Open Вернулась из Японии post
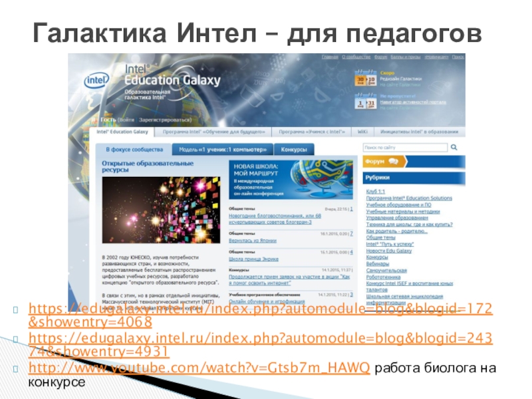The image size is (532, 399). pos(253,241)
